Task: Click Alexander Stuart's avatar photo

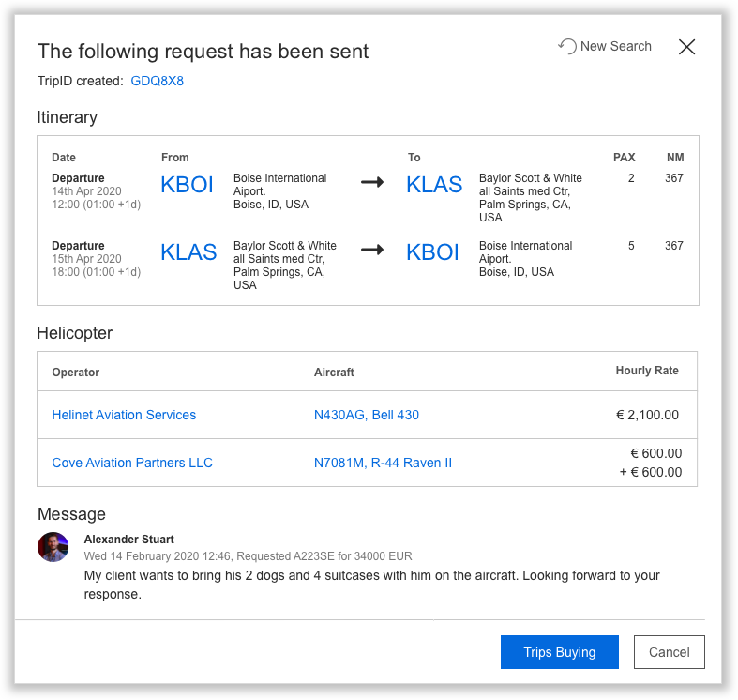Action: pyautogui.click(x=53, y=547)
